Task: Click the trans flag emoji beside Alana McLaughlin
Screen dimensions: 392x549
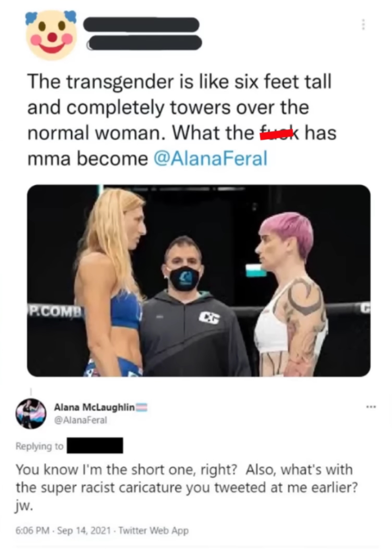Action: [141, 407]
